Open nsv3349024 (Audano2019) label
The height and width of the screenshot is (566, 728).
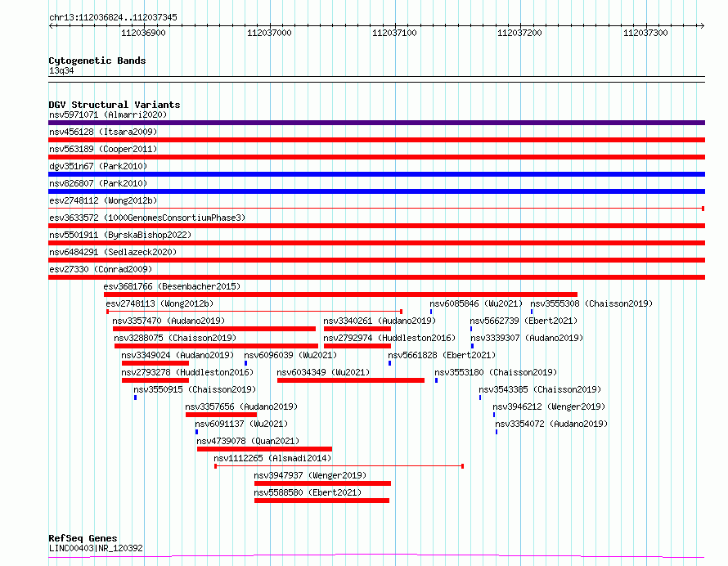click(x=178, y=355)
